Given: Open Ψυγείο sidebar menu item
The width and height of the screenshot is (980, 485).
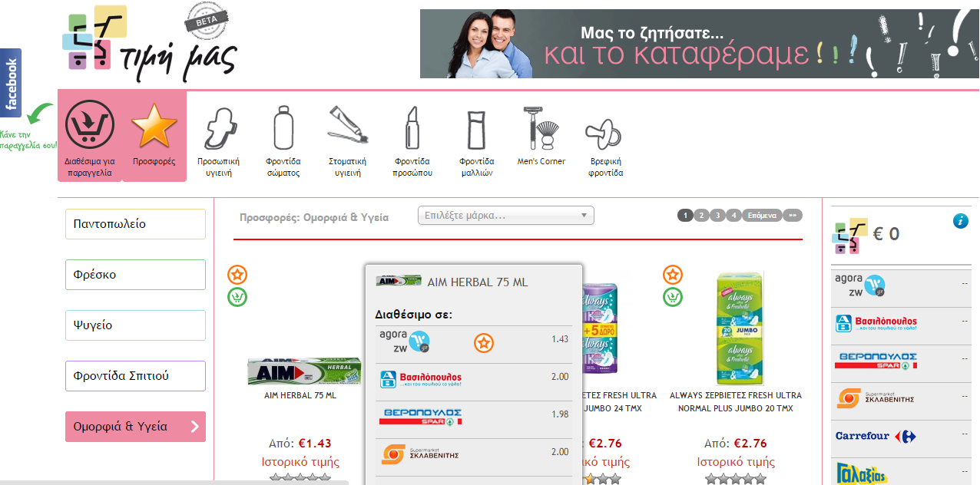Looking at the screenshot, I should 135,325.
